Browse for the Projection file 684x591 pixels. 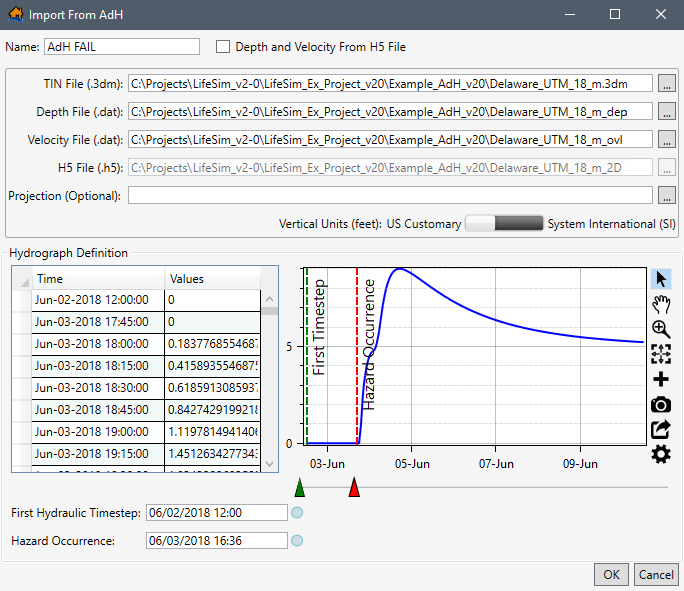pos(667,195)
